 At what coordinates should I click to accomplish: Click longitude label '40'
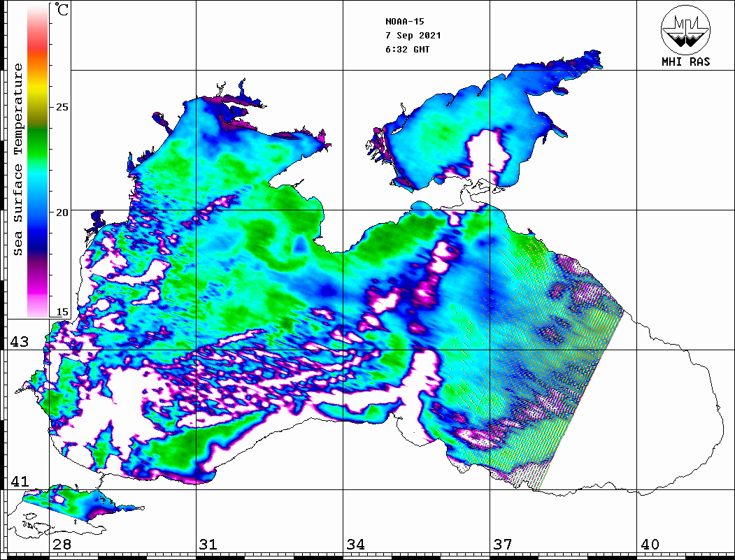[650, 545]
